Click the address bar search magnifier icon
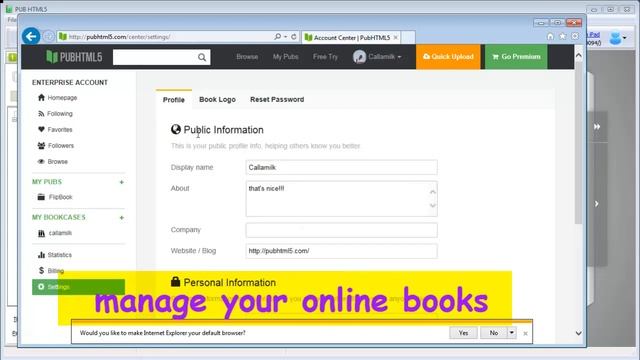 (278, 37)
